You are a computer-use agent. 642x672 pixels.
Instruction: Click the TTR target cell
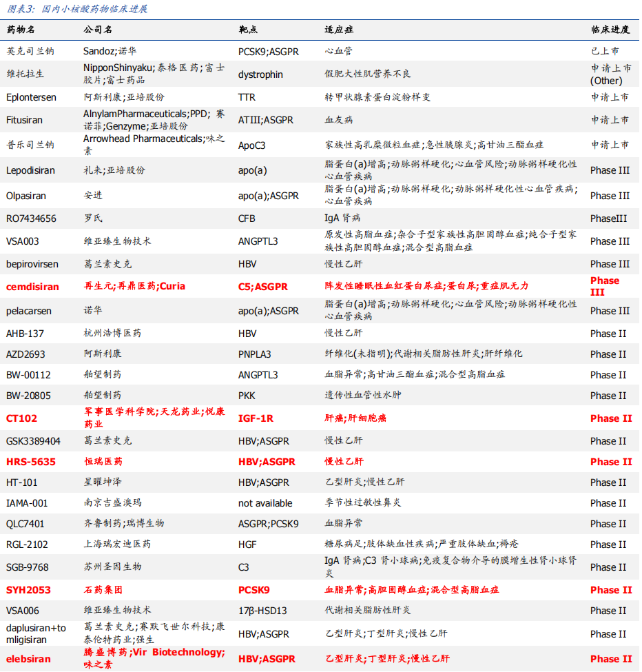tap(247, 97)
